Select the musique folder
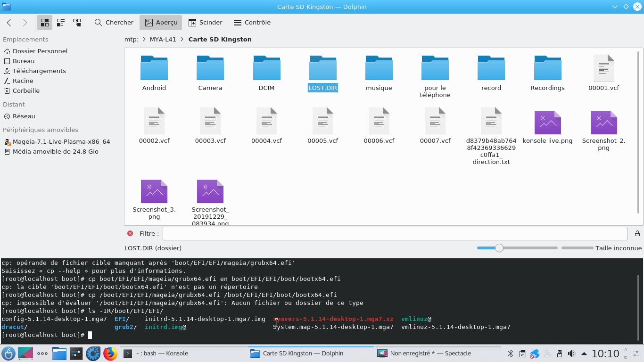644x362 pixels. tap(379, 73)
